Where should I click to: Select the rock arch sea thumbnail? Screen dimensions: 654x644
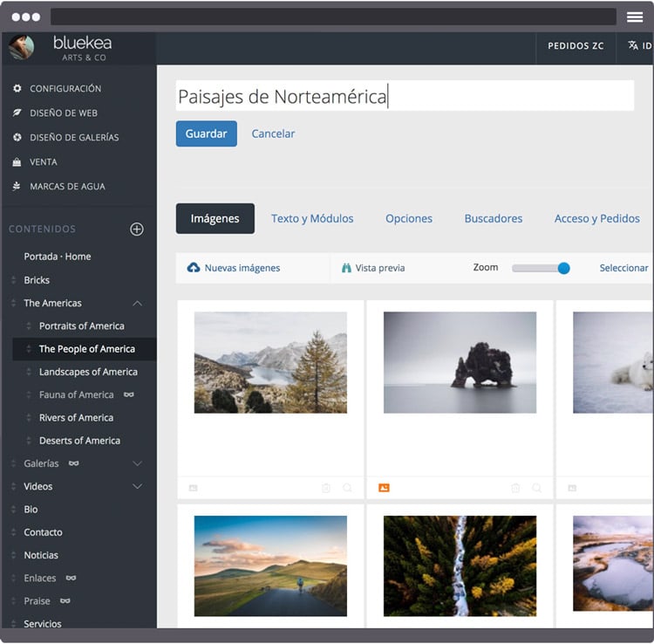tap(460, 362)
